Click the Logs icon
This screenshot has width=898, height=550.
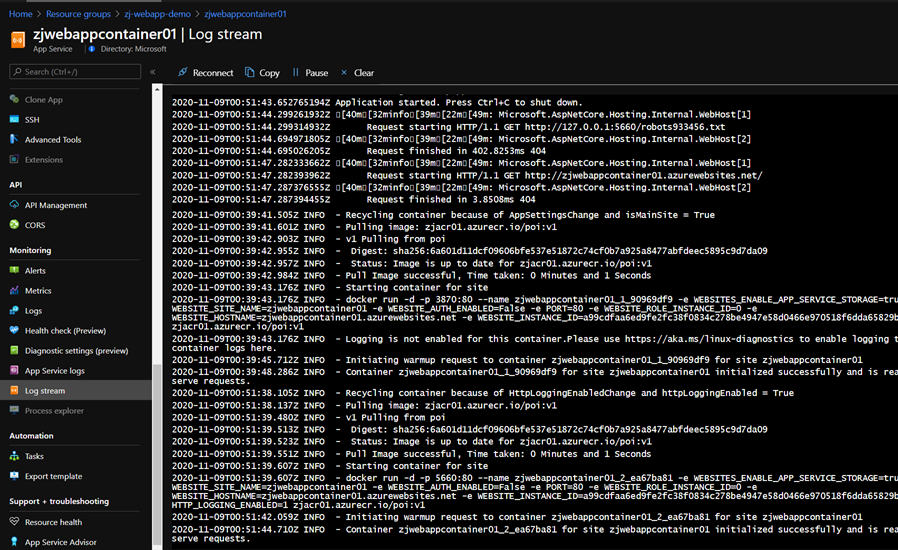coord(14,311)
